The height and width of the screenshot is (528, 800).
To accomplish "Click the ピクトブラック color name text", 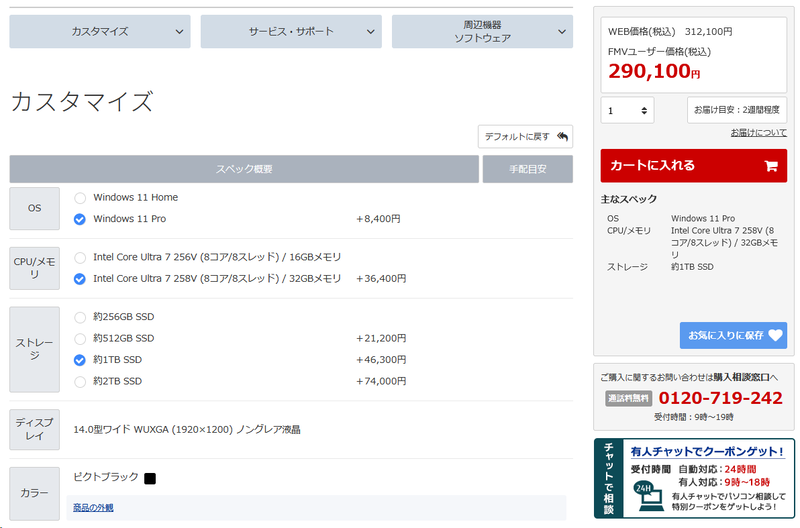I will [106, 477].
